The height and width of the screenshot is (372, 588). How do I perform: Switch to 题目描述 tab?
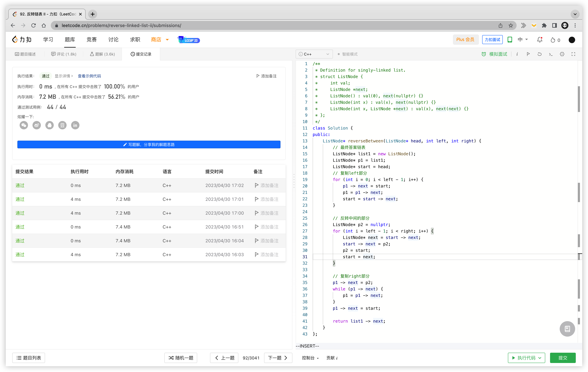click(25, 54)
